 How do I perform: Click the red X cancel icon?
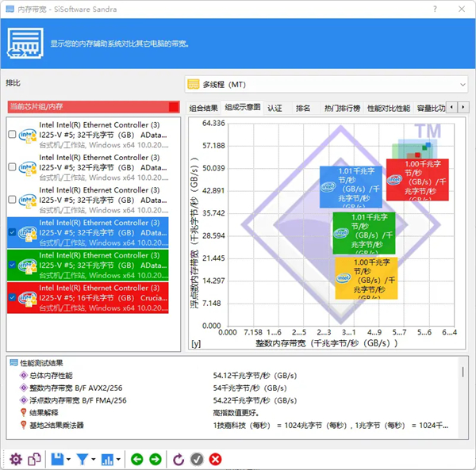coord(215,460)
